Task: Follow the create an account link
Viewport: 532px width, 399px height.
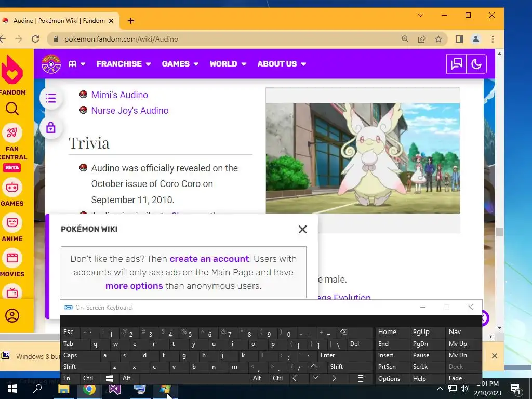Action: coord(209,259)
